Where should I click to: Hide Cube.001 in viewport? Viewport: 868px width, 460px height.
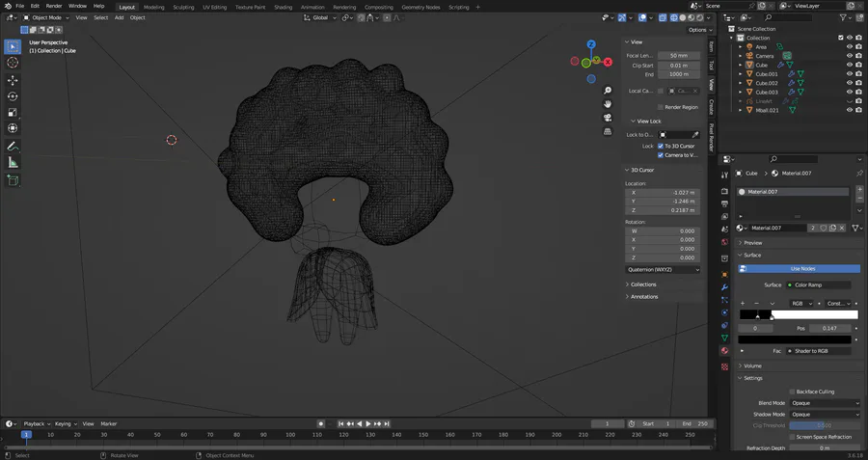pos(849,73)
